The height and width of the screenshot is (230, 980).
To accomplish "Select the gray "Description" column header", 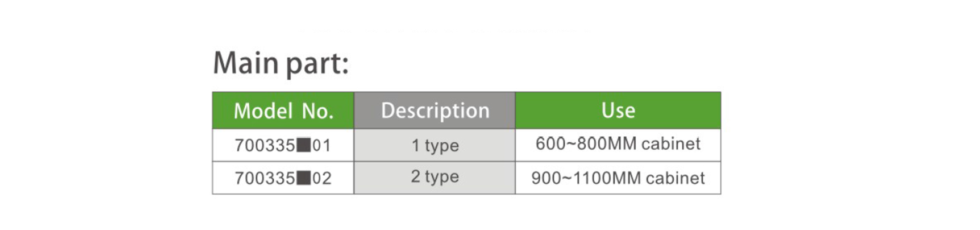I will [435, 111].
